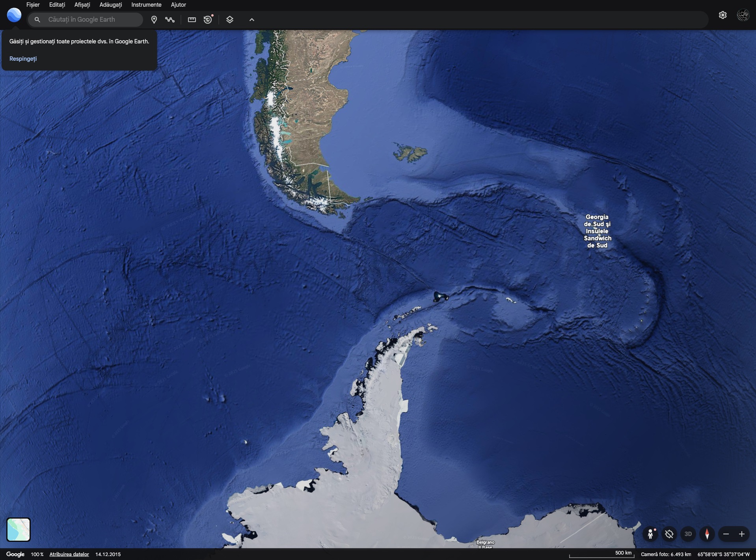Focus the 'Căutați în Google Earth' search field
Screen dimensions: 756x560
tap(85, 20)
